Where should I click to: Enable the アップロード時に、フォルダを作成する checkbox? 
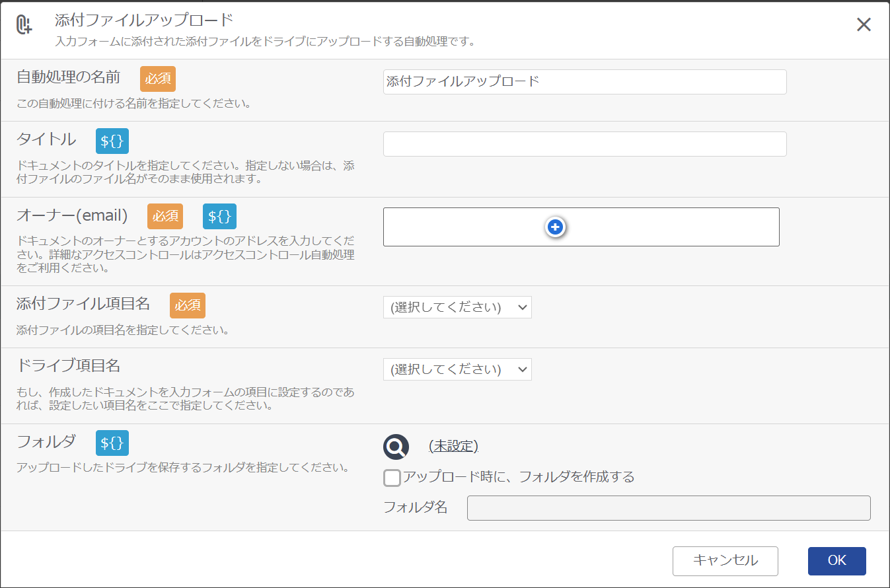[392, 478]
